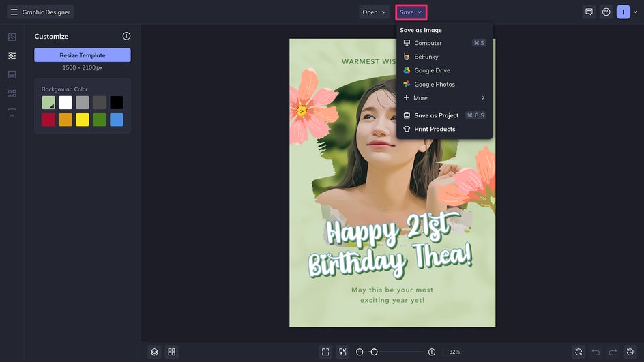Click the 32% zoom value field
Viewport: 644px width, 362px height.
pyautogui.click(x=454, y=352)
